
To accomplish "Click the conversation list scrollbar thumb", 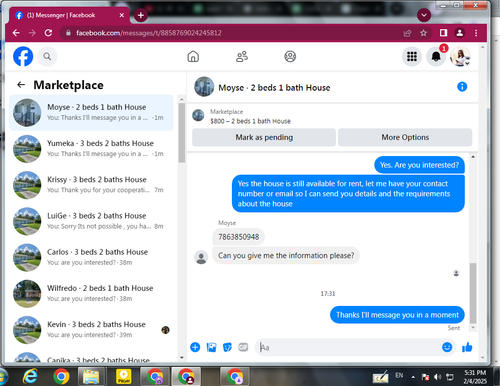I will (182, 132).
